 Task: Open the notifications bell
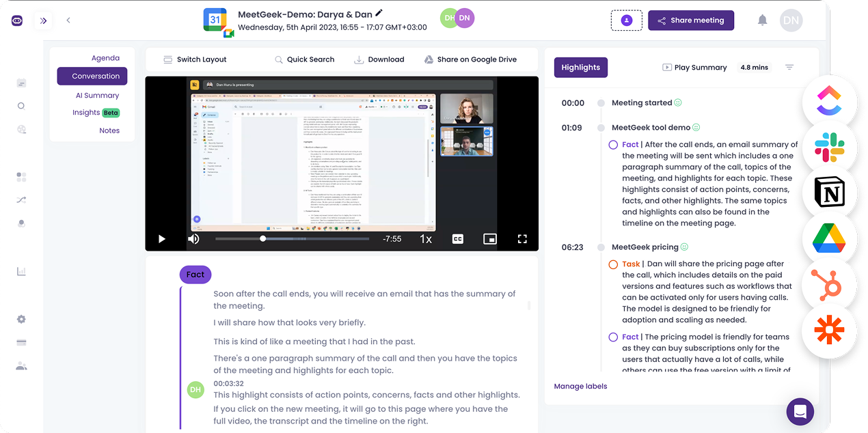[x=762, y=20]
